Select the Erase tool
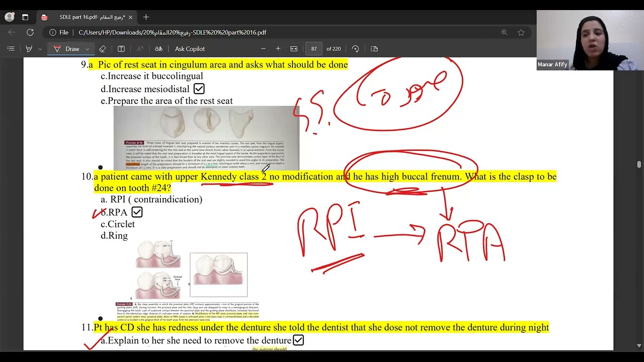The width and height of the screenshot is (644, 362). point(102,49)
